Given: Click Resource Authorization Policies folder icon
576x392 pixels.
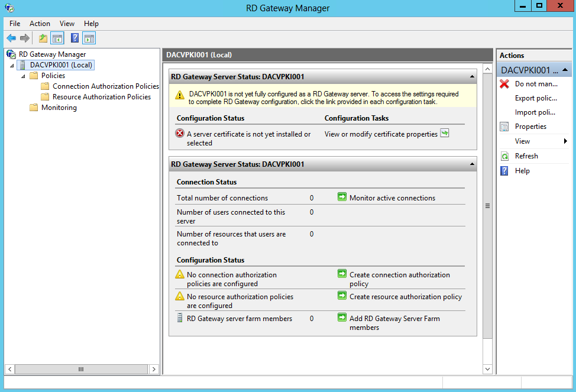Looking at the screenshot, I should [45, 97].
